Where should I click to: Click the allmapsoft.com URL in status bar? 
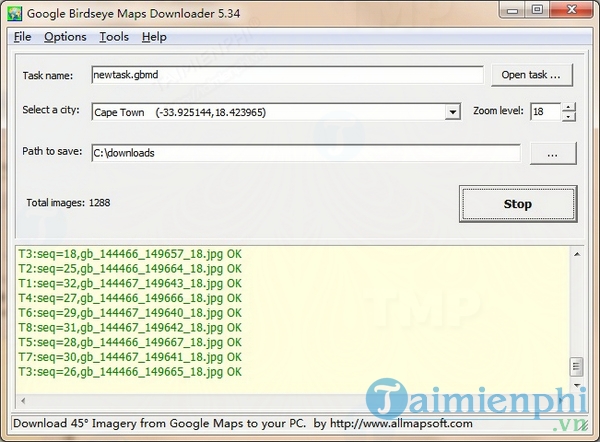(401, 424)
